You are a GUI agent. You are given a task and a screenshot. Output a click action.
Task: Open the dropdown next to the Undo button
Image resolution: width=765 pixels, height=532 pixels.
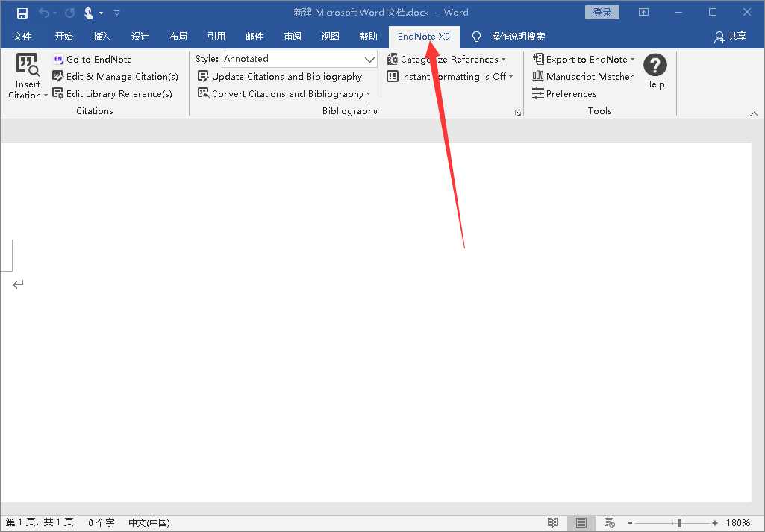54,13
